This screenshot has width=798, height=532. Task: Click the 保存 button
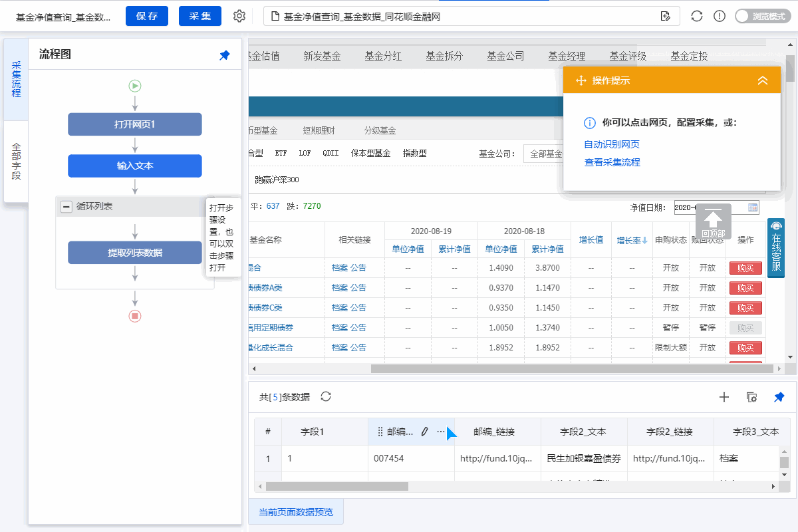point(147,16)
